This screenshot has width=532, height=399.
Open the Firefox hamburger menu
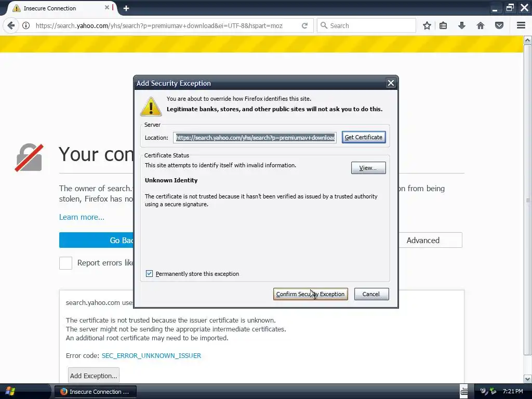pos(521,25)
